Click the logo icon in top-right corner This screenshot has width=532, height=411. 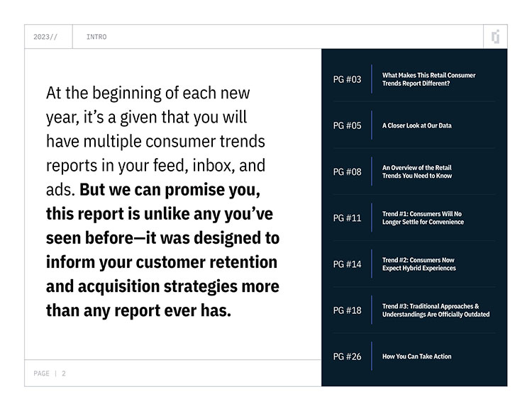[x=495, y=37]
